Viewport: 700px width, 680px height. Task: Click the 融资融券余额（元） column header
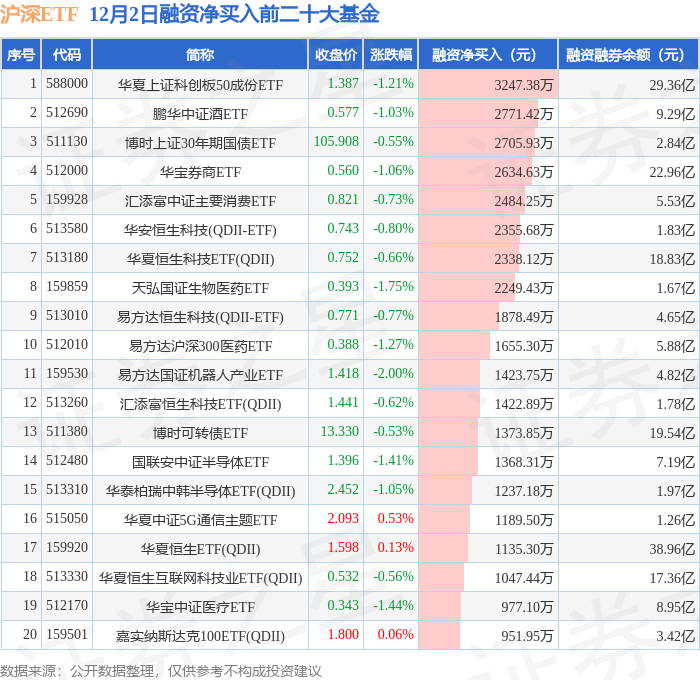point(629,55)
